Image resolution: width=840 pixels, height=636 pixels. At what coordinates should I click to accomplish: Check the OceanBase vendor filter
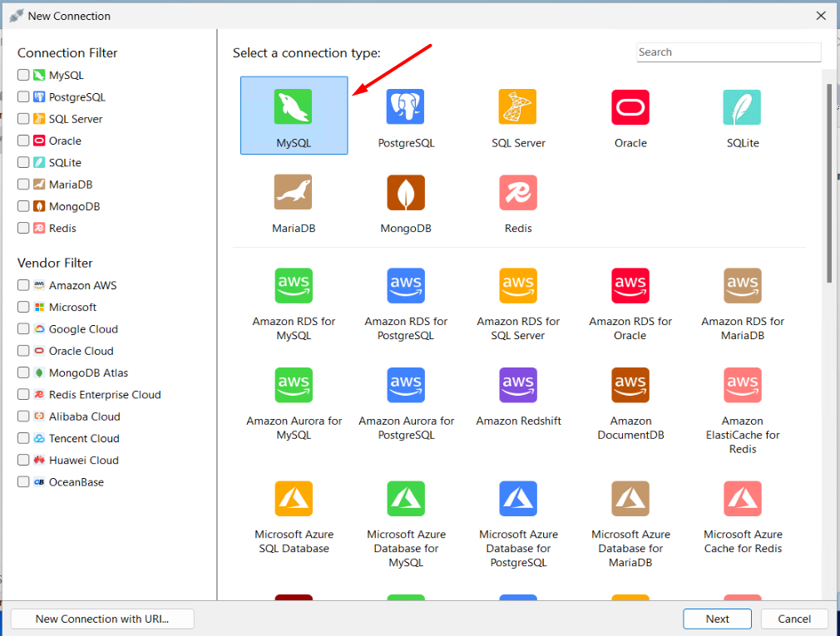click(x=23, y=482)
